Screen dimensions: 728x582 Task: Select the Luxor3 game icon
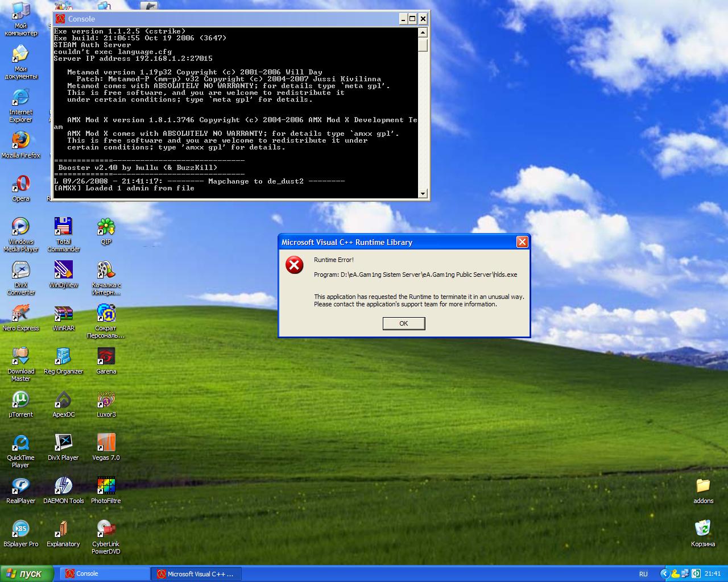(106, 404)
